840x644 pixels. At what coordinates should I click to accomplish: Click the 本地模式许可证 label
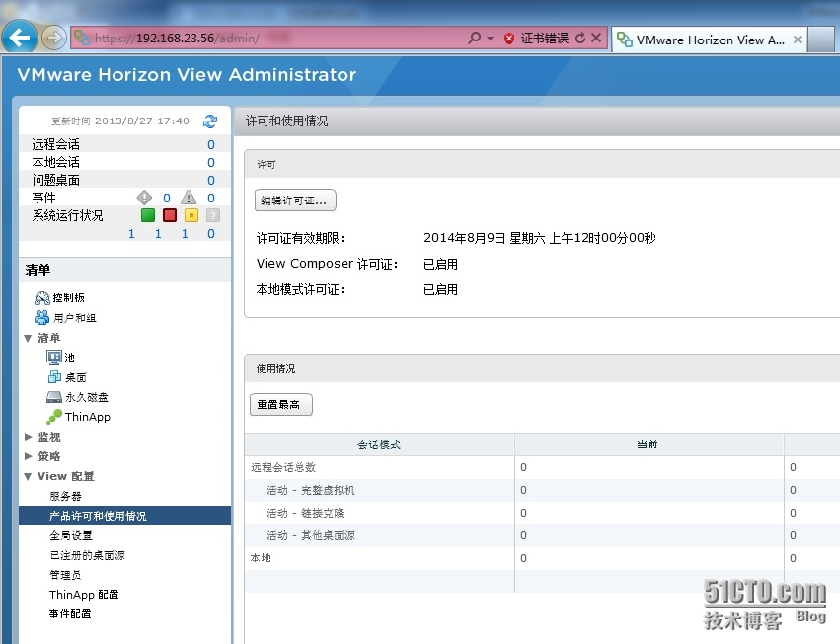tap(300, 290)
